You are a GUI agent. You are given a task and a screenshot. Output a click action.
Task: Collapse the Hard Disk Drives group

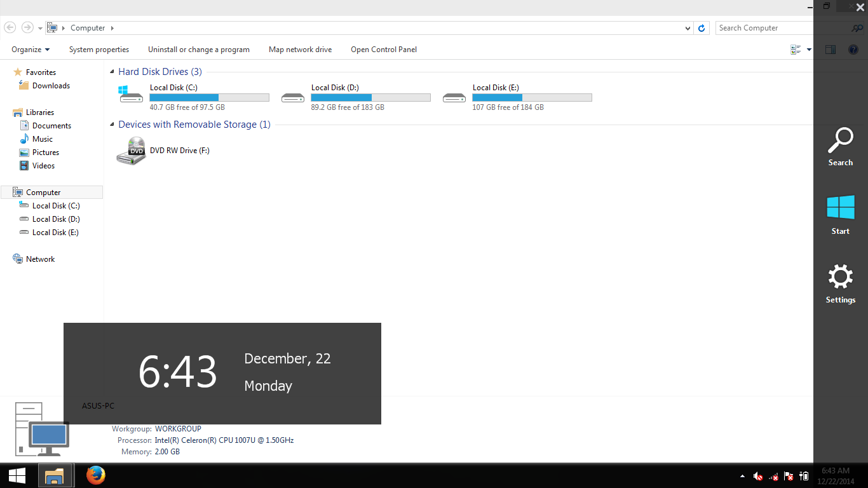[112, 72]
